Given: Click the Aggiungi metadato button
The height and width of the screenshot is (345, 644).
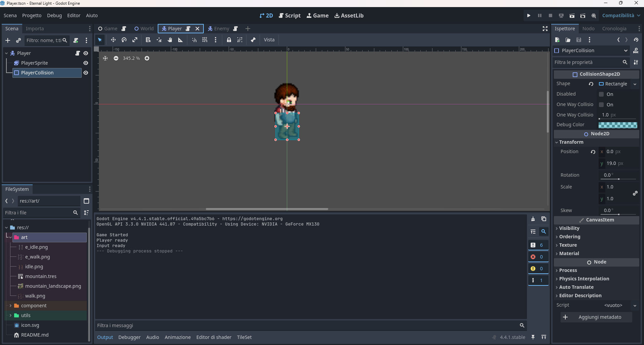Looking at the screenshot, I should [596, 317].
